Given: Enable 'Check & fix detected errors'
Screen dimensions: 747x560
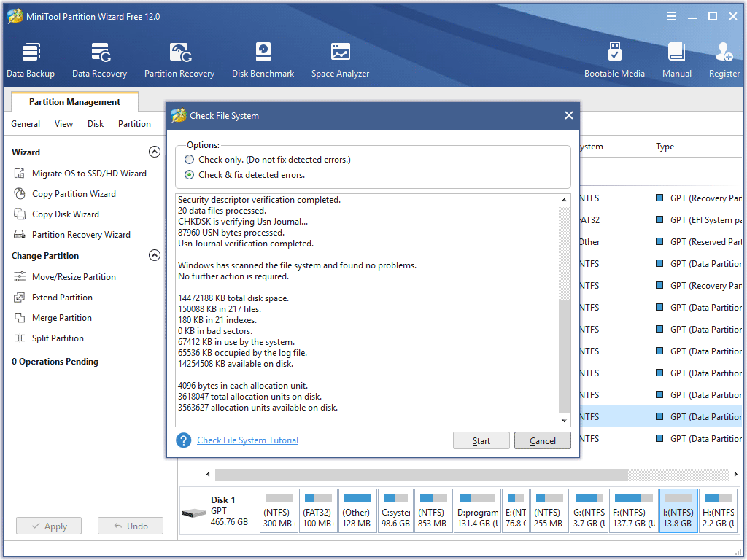Looking at the screenshot, I should click(x=189, y=174).
